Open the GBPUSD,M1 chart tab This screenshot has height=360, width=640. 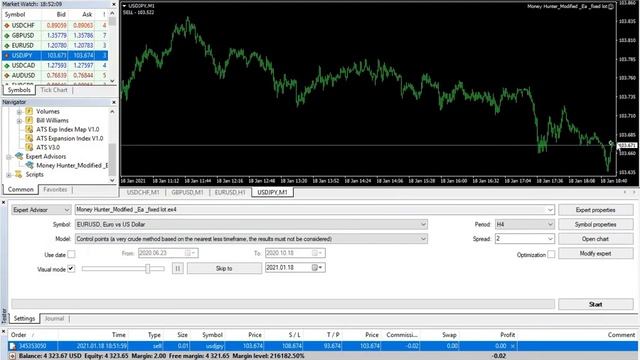187,192
